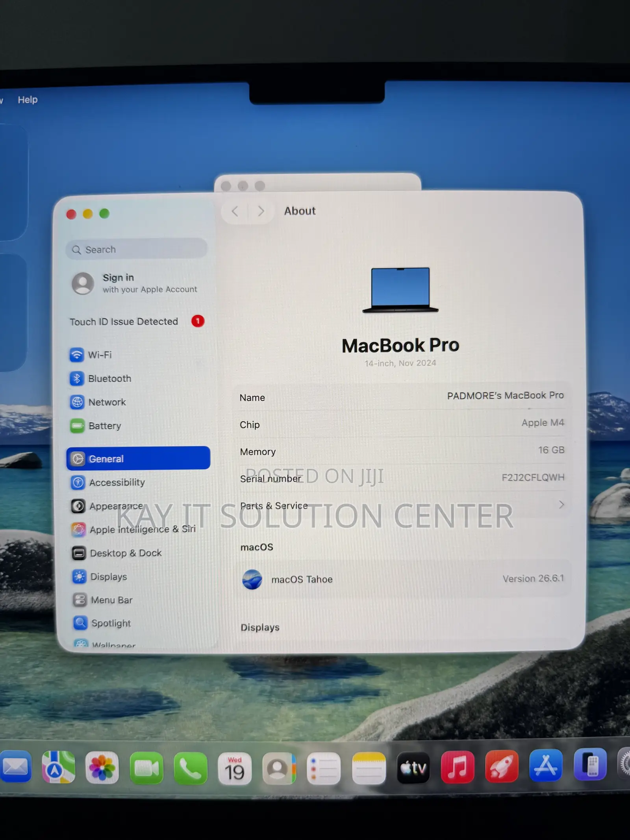
Task: Open the Touch ID Issue Detected notice
Action: pos(137,322)
